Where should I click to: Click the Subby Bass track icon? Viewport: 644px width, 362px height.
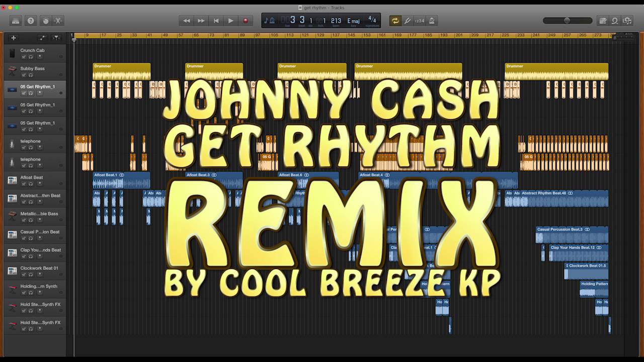pyautogui.click(x=12, y=71)
